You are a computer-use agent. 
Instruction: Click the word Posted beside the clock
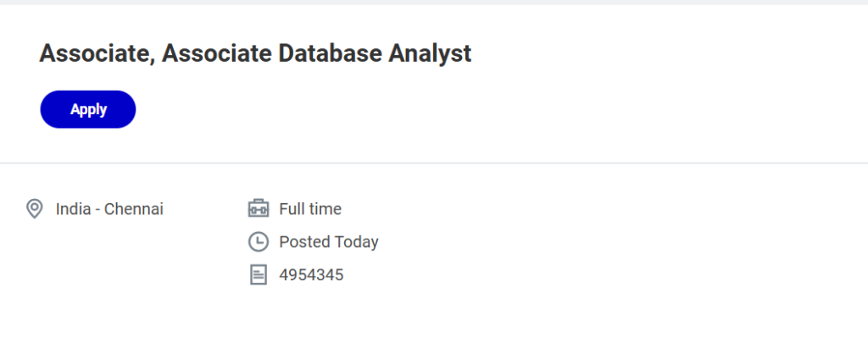point(304,242)
